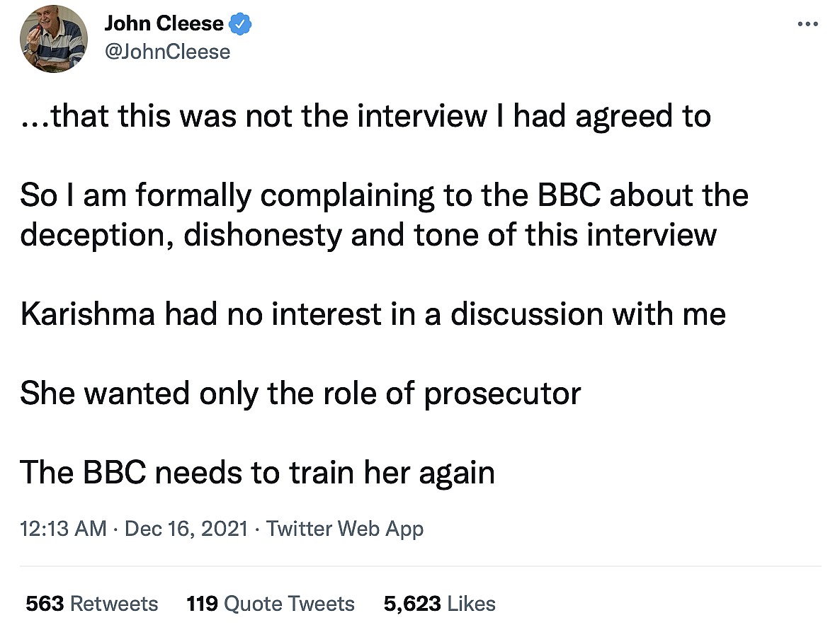This screenshot has height=637, width=840.
Task: Click the line "deception, dishonesty and tone"
Action: pyautogui.click(x=368, y=234)
